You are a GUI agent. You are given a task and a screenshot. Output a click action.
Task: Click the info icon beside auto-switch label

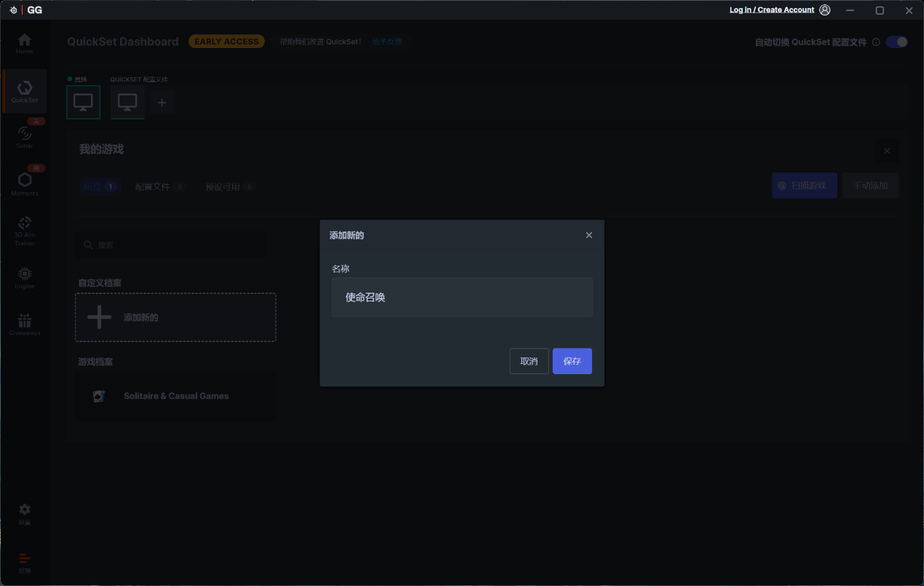coord(876,42)
